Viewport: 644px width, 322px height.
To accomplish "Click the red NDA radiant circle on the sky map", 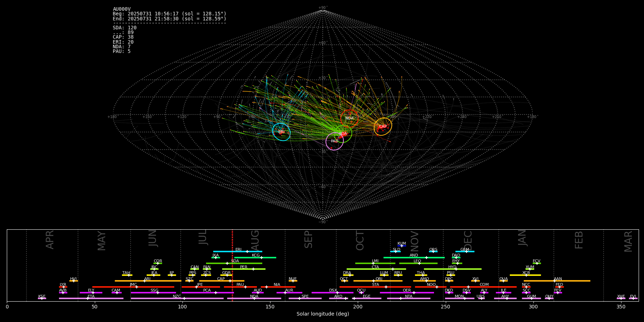I will [x=350, y=118].
